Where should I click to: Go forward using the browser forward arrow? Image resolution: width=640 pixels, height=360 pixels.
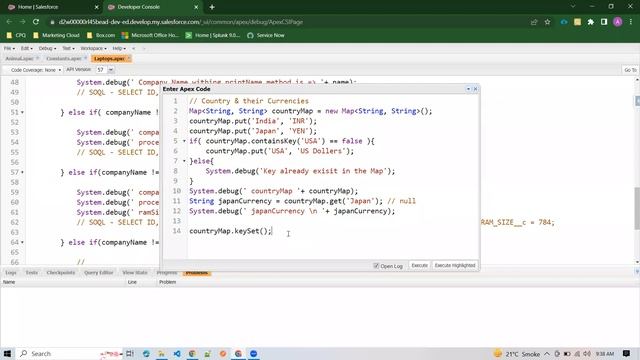(22, 22)
